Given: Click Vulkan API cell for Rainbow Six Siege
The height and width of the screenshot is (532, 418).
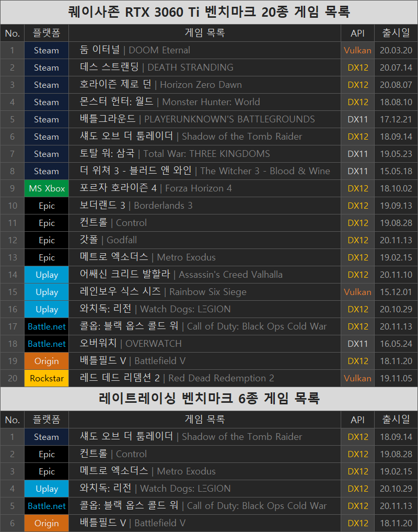Looking at the screenshot, I should click(357, 292).
